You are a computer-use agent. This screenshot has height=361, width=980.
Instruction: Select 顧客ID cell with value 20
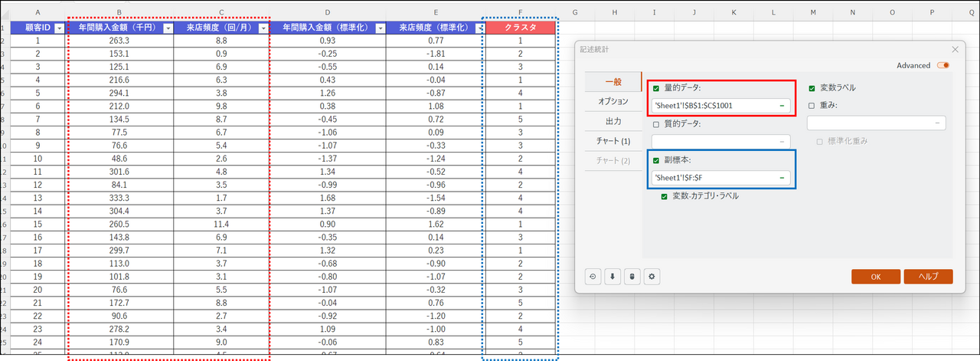pos(38,289)
